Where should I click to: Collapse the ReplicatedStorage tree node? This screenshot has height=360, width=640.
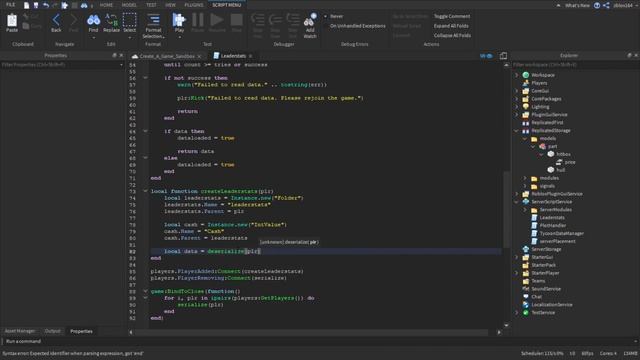point(517,131)
